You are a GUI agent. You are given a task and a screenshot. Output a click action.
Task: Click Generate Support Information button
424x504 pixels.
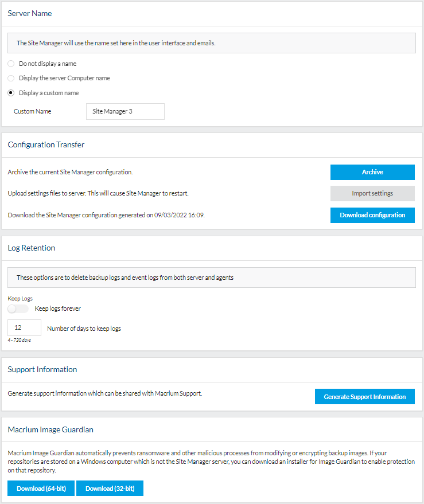coord(364,397)
